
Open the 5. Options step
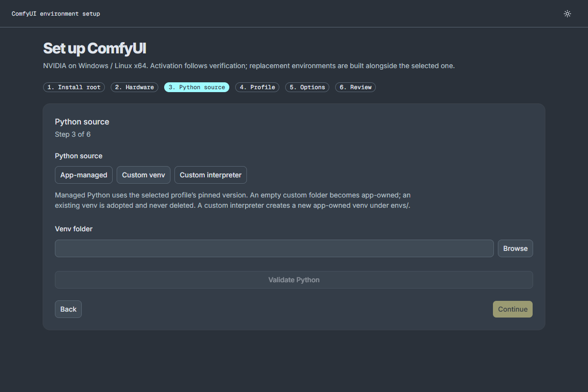point(307,87)
